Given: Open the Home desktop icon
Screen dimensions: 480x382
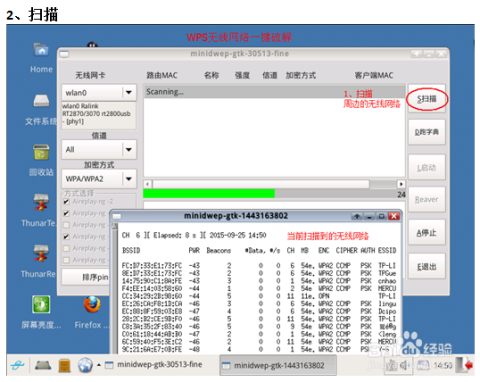Looking at the screenshot, I should [x=41, y=51].
